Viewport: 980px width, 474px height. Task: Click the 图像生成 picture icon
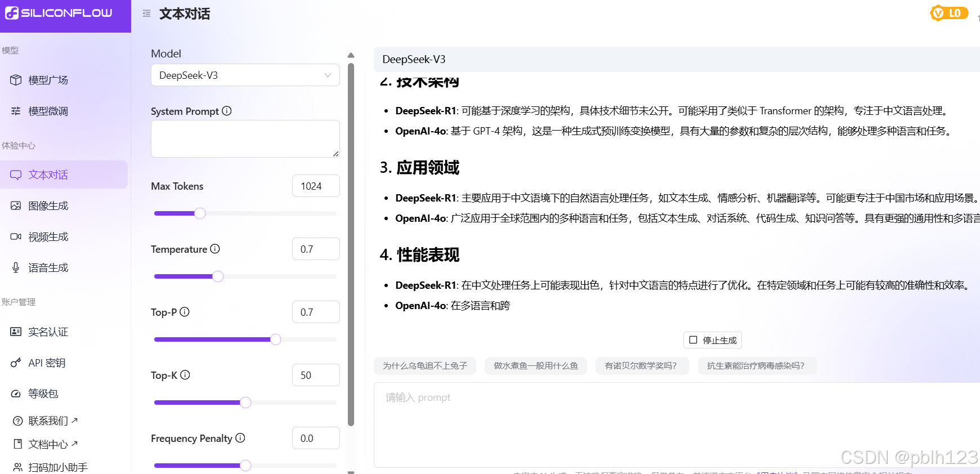[x=16, y=205]
